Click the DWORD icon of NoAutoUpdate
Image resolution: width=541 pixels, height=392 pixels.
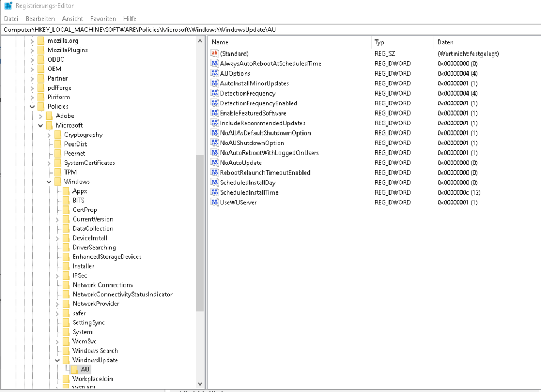[215, 163]
